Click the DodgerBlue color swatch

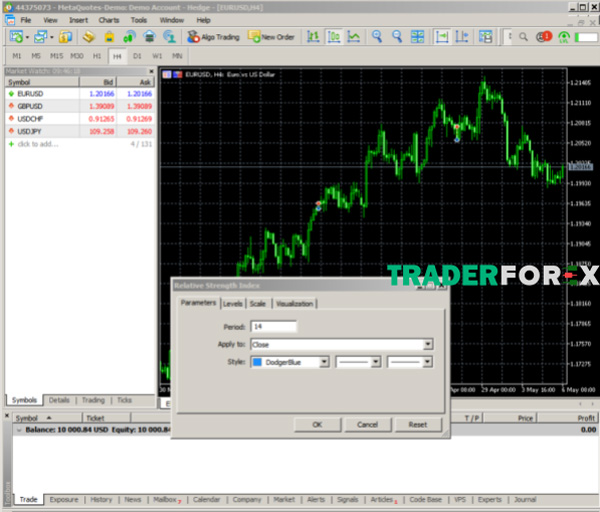click(258, 362)
